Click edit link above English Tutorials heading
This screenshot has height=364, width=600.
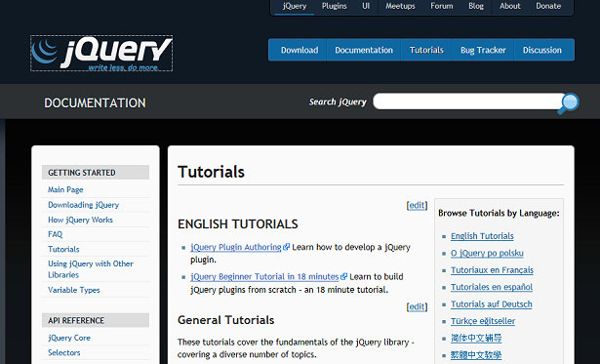click(417, 205)
